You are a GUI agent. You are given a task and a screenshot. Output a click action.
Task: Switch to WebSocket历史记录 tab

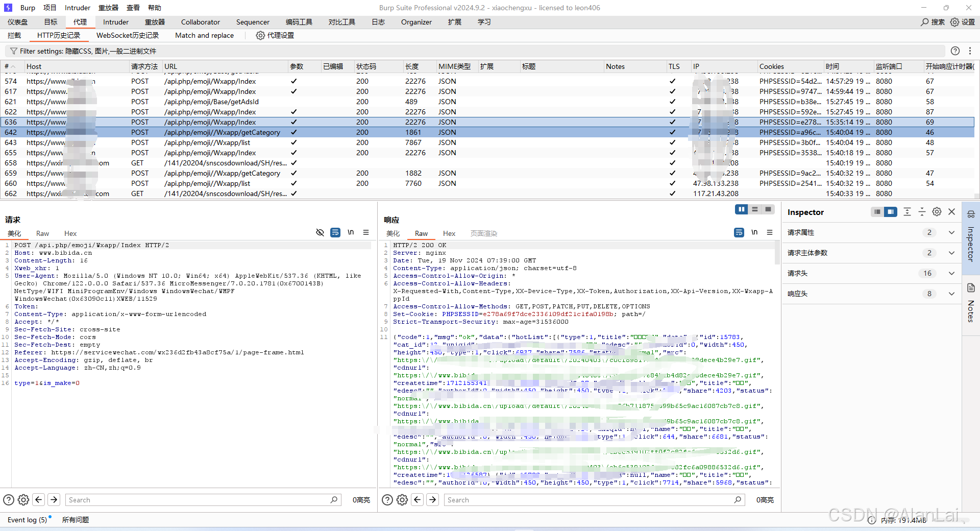tap(128, 35)
